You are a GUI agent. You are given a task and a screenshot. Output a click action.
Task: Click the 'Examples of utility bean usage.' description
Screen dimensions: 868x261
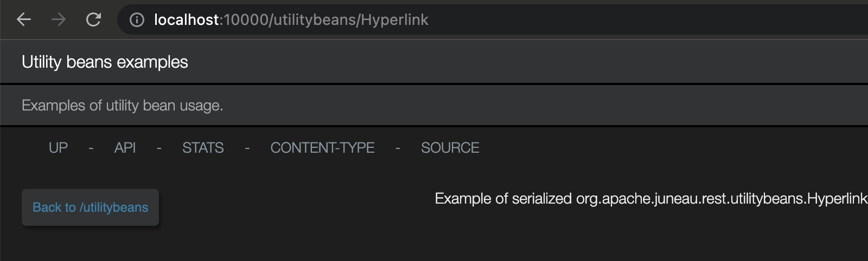[x=122, y=106]
